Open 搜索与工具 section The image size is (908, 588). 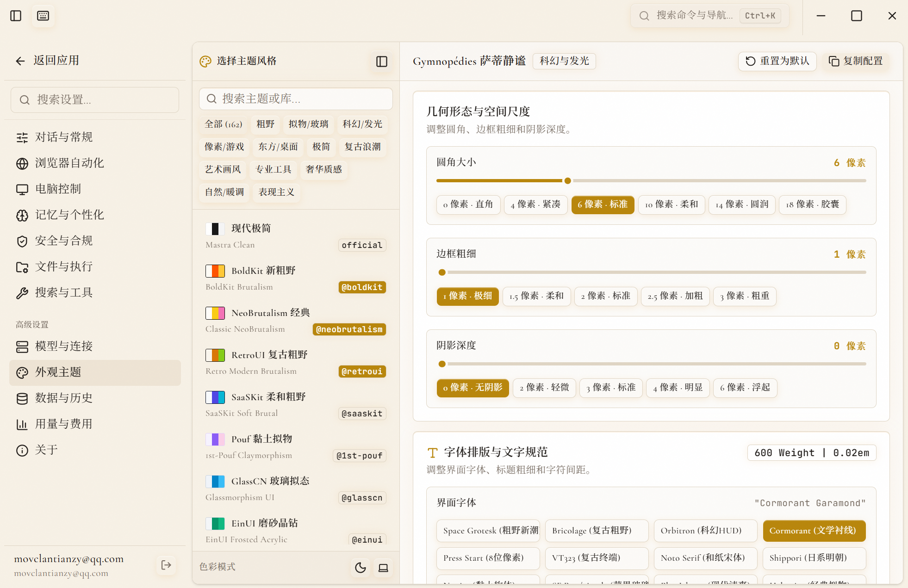coord(95,292)
